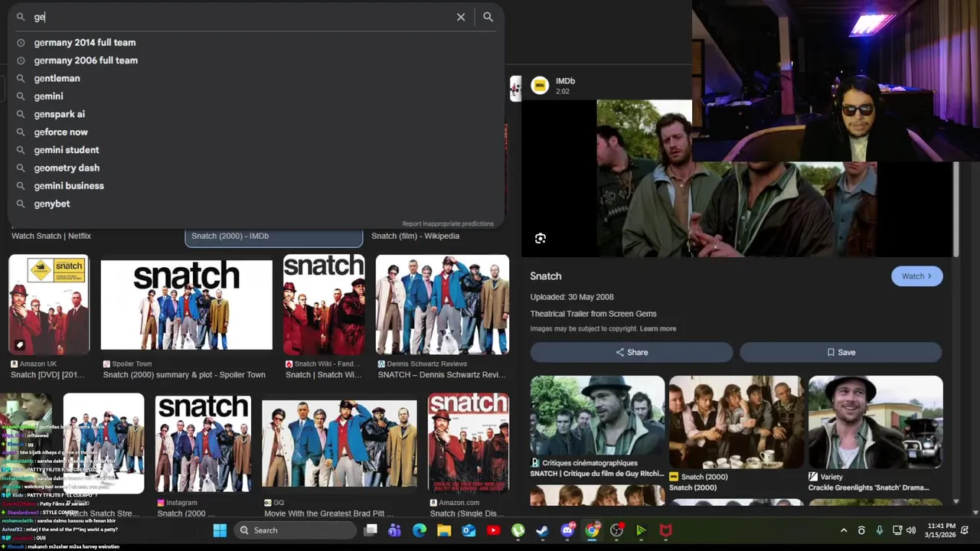
Task: Open the clock showing 11:41 PM
Action: coord(940,530)
